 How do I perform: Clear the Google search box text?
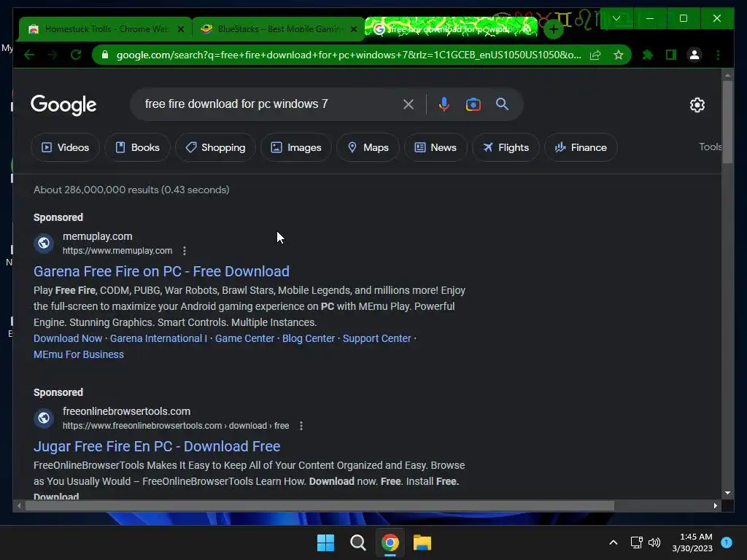point(409,104)
